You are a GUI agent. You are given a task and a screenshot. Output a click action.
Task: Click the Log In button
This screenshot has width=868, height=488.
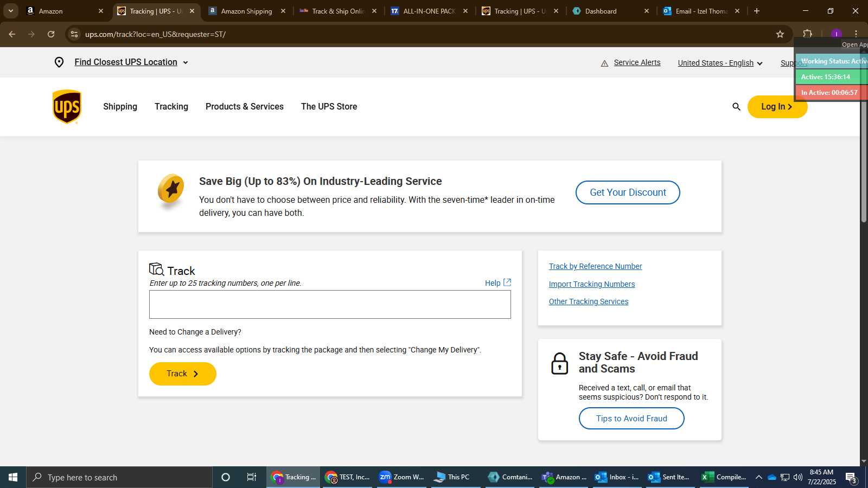click(x=777, y=107)
